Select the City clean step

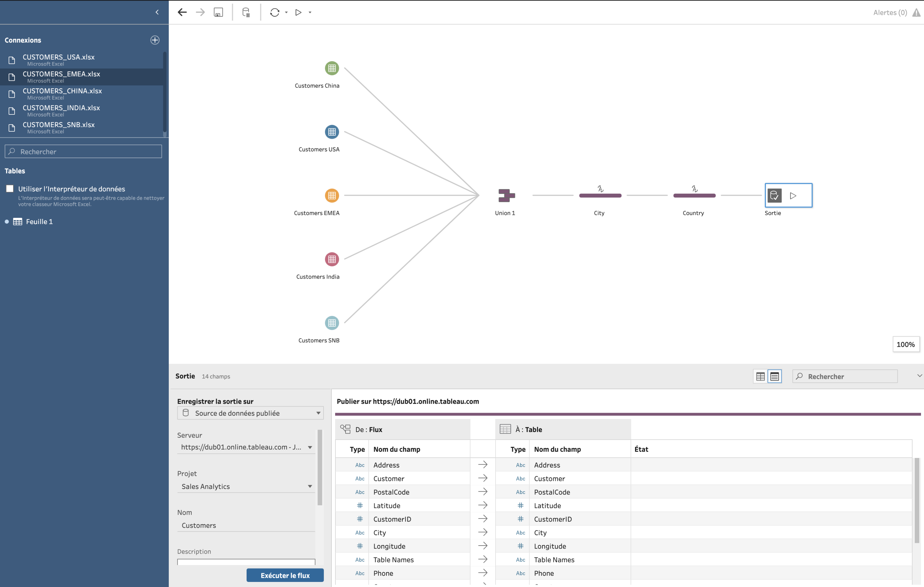tap(600, 195)
